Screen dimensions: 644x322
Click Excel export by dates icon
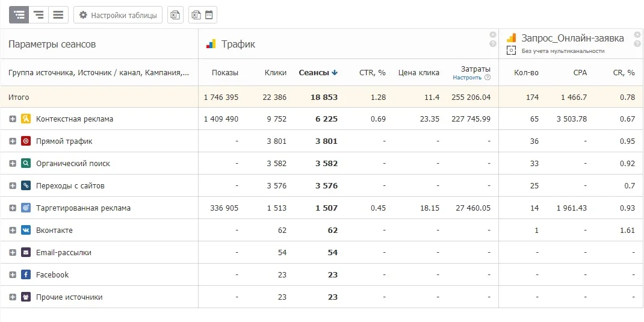pos(203,15)
